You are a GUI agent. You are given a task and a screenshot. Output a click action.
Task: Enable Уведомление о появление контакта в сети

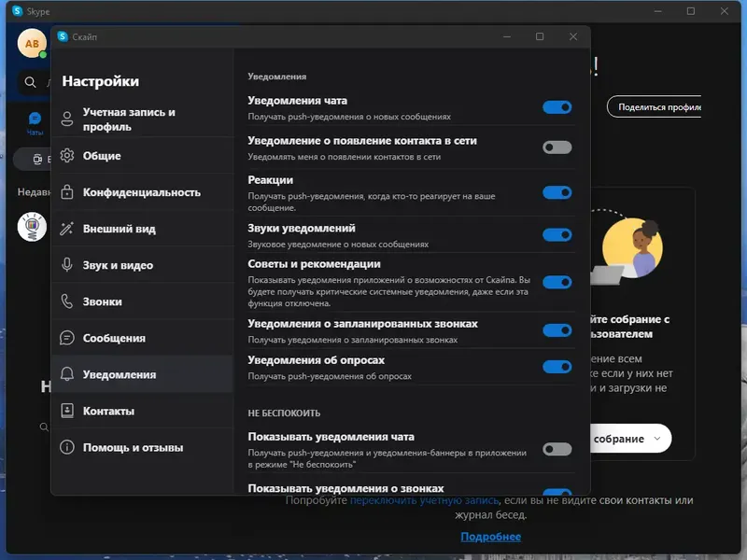[x=557, y=147]
